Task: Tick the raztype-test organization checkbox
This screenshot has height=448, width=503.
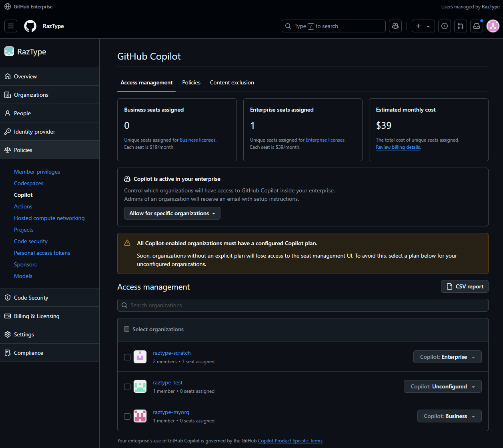Action: (x=127, y=387)
